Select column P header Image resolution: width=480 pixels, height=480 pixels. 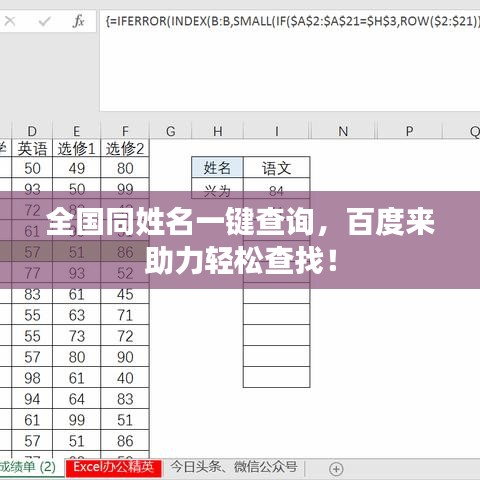tap(410, 131)
